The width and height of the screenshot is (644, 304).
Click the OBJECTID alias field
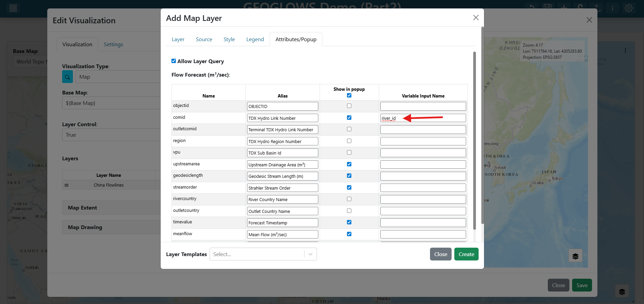pyautogui.click(x=283, y=106)
